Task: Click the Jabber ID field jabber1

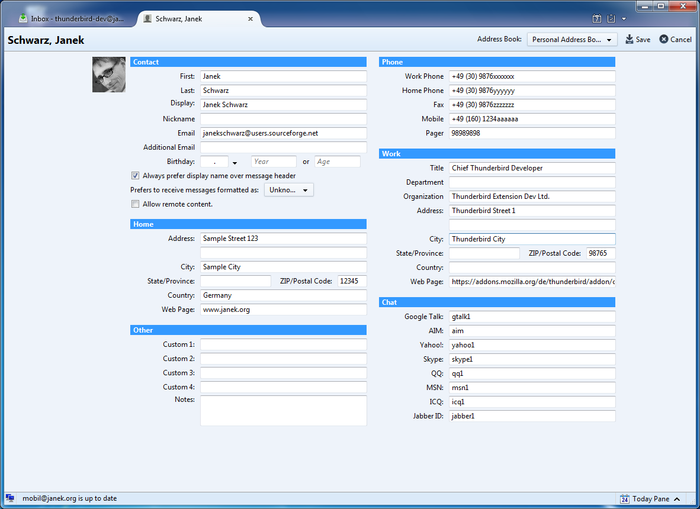Action: (x=532, y=416)
